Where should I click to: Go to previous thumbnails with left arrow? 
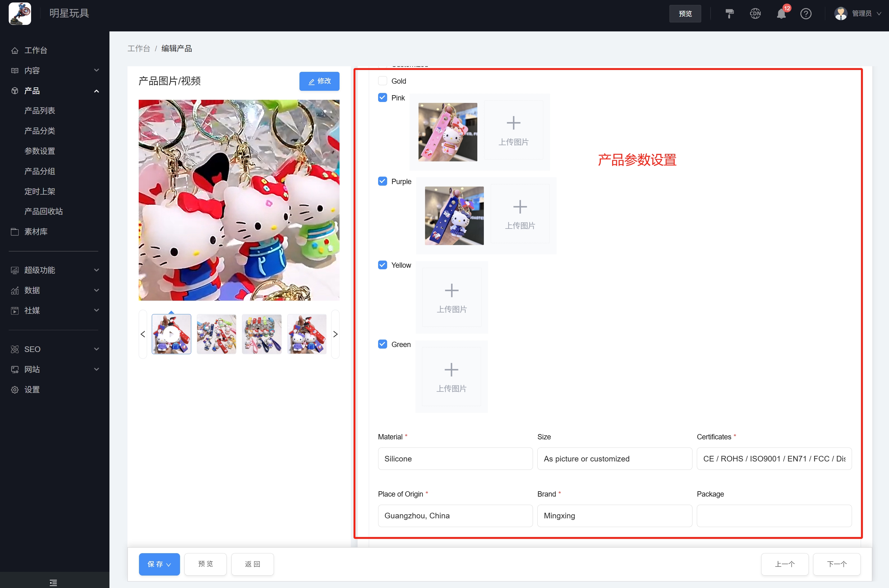click(143, 334)
